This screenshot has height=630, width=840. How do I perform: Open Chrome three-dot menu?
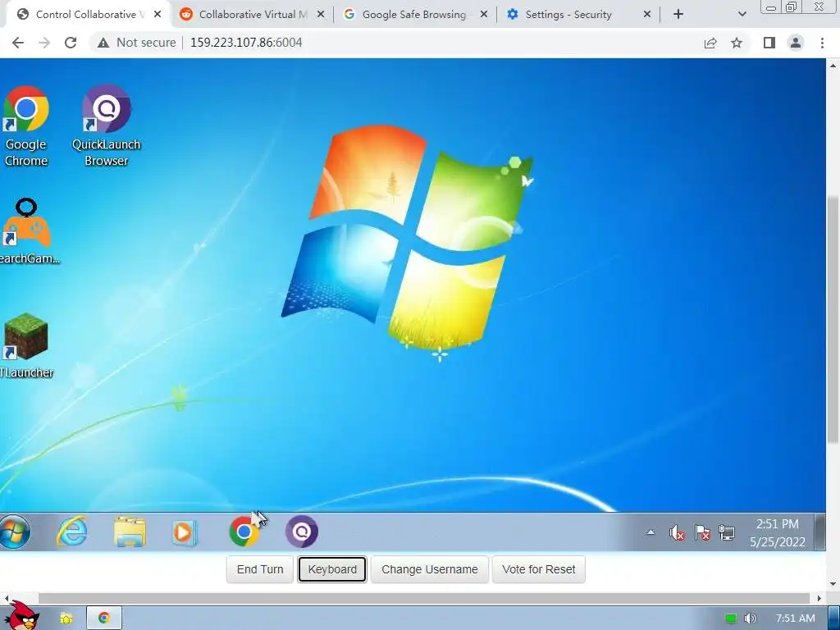[x=822, y=43]
